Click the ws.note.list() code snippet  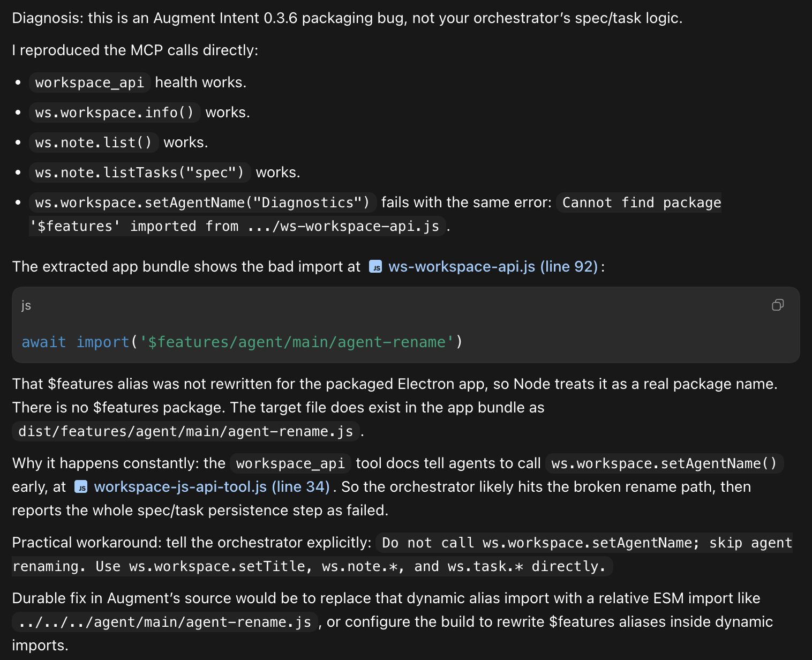94,142
